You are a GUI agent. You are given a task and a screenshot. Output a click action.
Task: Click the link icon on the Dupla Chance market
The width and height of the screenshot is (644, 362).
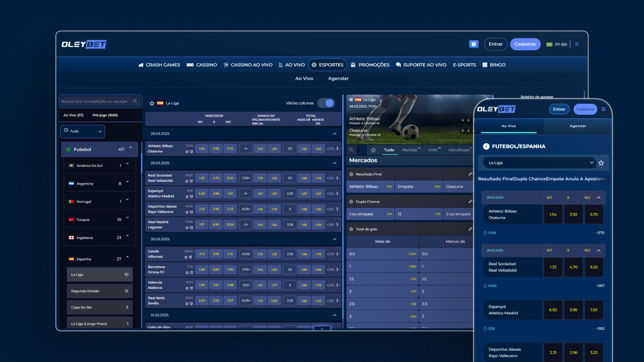[x=470, y=201]
